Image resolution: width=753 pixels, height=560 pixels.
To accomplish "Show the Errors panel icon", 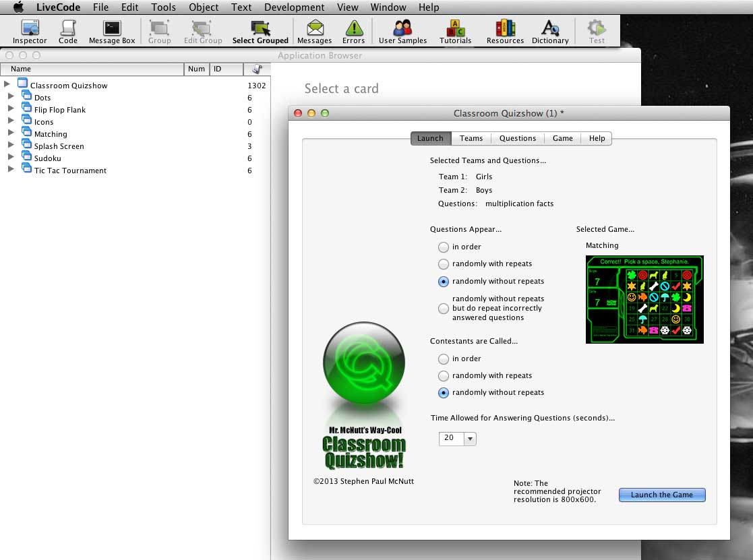I will [x=353, y=31].
